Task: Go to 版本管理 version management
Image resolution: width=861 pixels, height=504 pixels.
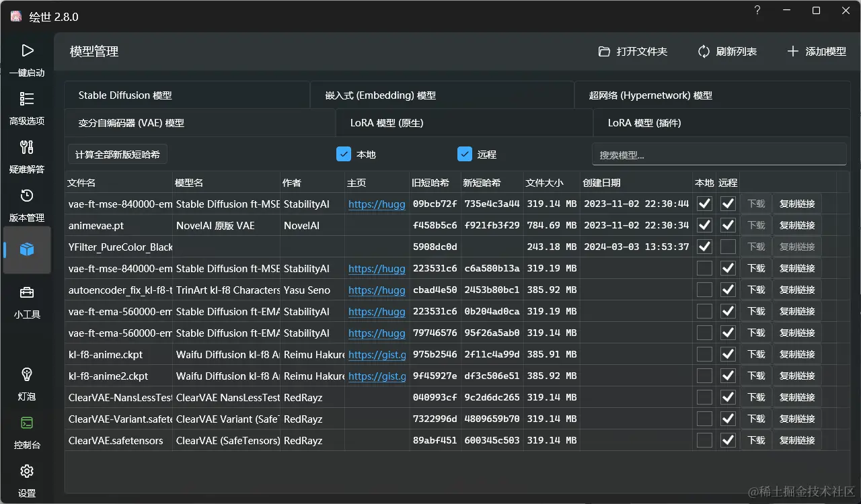Action: tap(27, 205)
